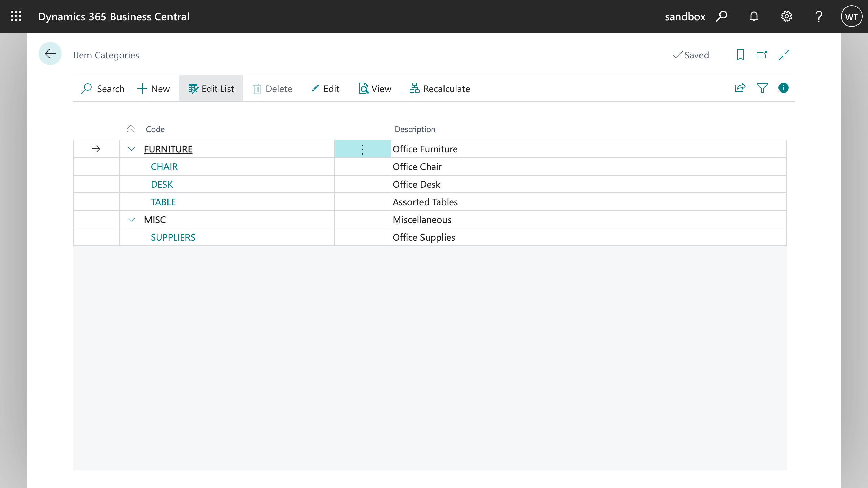
Task: Open the CHAIR category link
Action: click(x=164, y=167)
